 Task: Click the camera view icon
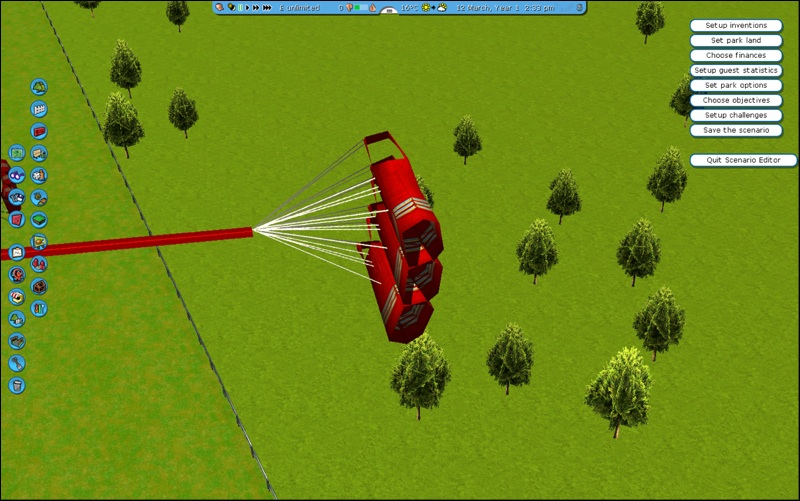[x=17, y=197]
